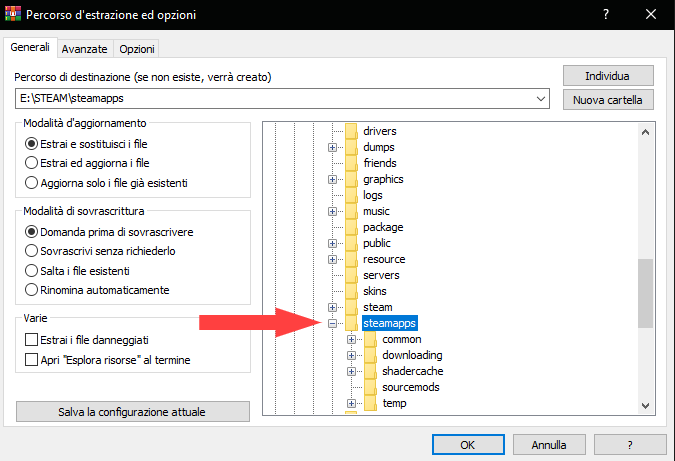Click 'Salva la configurazione attuale' button
The width and height of the screenshot is (675, 461).
(x=132, y=412)
